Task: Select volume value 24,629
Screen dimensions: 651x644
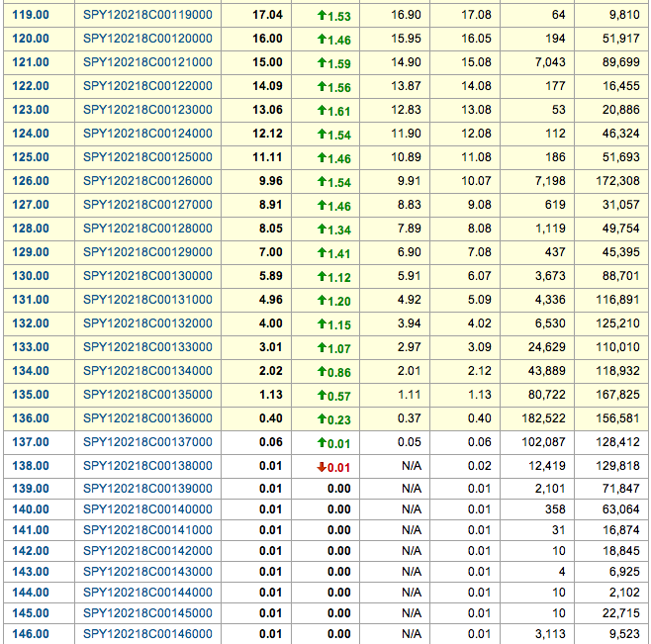Action: click(547, 346)
